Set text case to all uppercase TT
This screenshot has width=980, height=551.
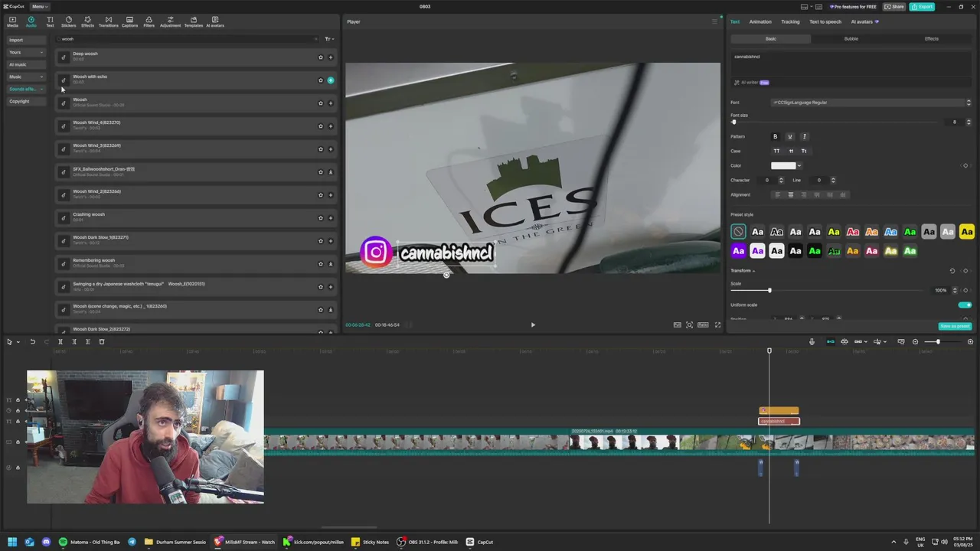[x=776, y=151]
